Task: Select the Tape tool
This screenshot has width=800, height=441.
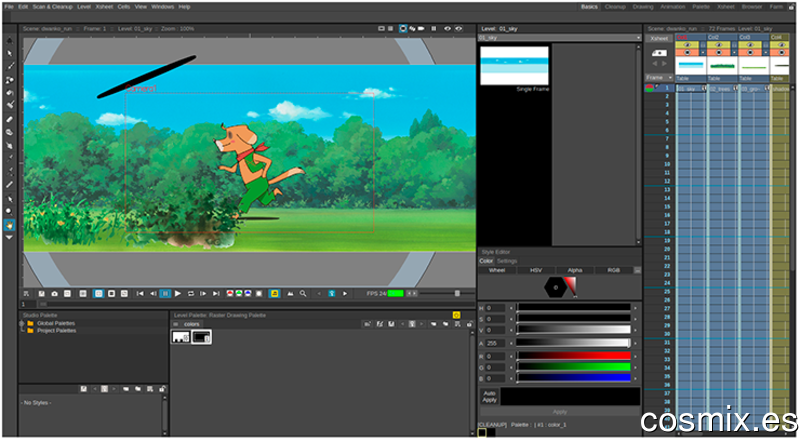Action: tap(9, 132)
